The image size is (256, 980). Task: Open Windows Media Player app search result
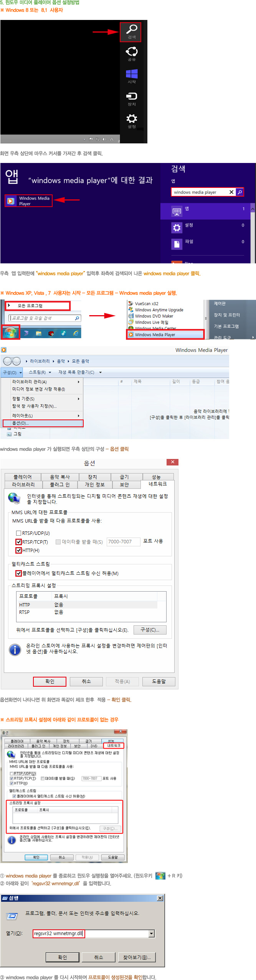click(28, 201)
